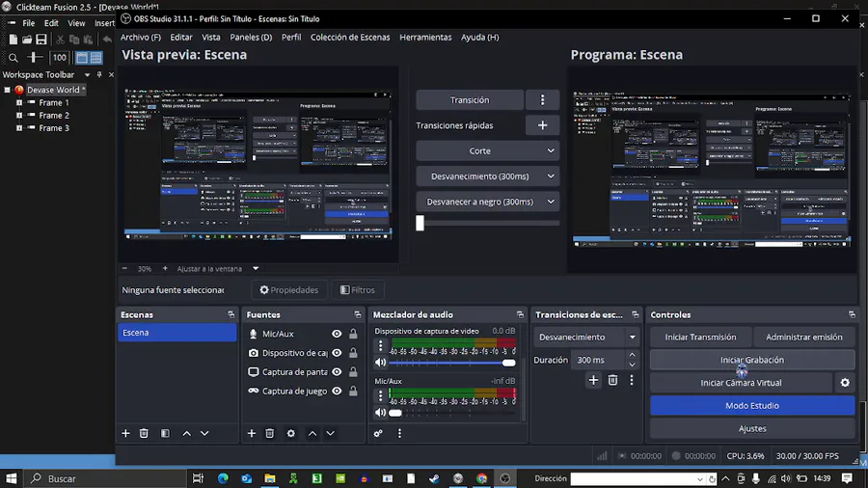Viewport: 868px width, 488px height.
Task: Save file in Clickteam Fusion toolbar
Action: pyautogui.click(x=41, y=40)
